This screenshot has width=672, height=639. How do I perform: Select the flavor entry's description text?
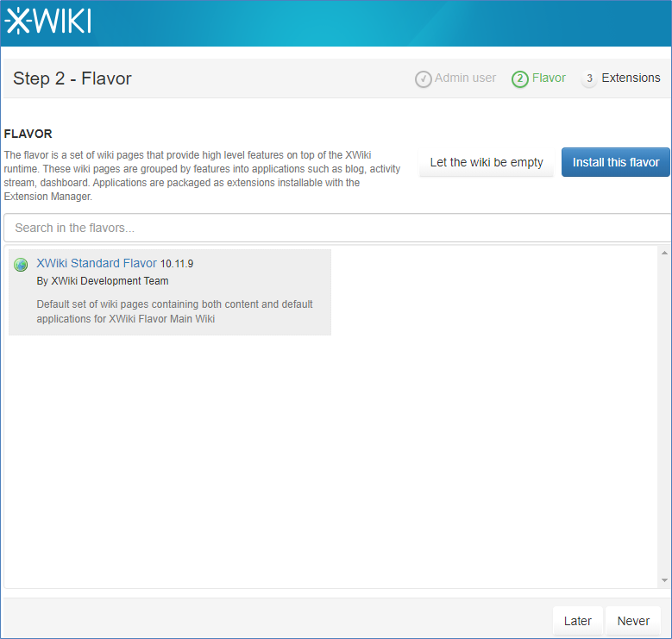pos(174,311)
